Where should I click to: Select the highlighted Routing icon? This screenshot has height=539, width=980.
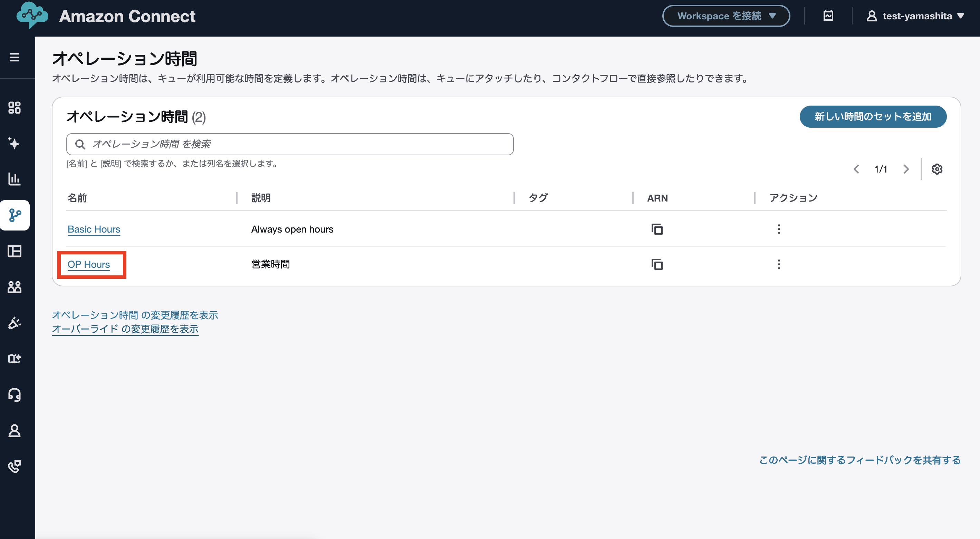click(x=15, y=216)
